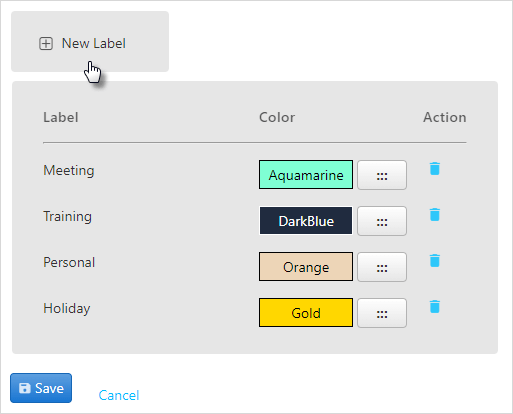Cancel the label changes
This screenshot has height=414, width=513.
click(x=119, y=395)
